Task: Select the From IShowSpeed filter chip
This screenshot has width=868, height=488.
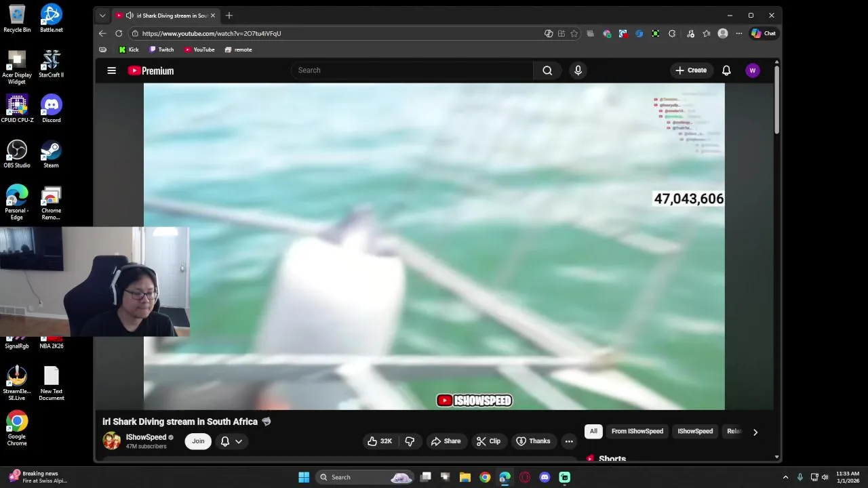Action: coord(637,431)
